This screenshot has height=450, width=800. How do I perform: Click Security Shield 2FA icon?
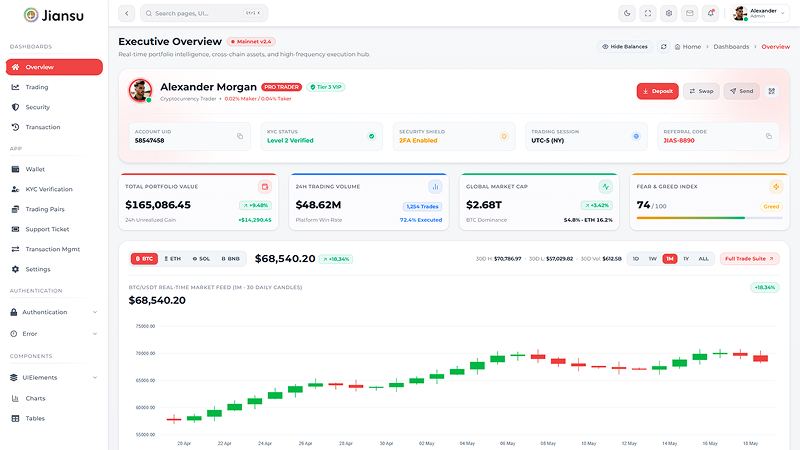point(504,136)
